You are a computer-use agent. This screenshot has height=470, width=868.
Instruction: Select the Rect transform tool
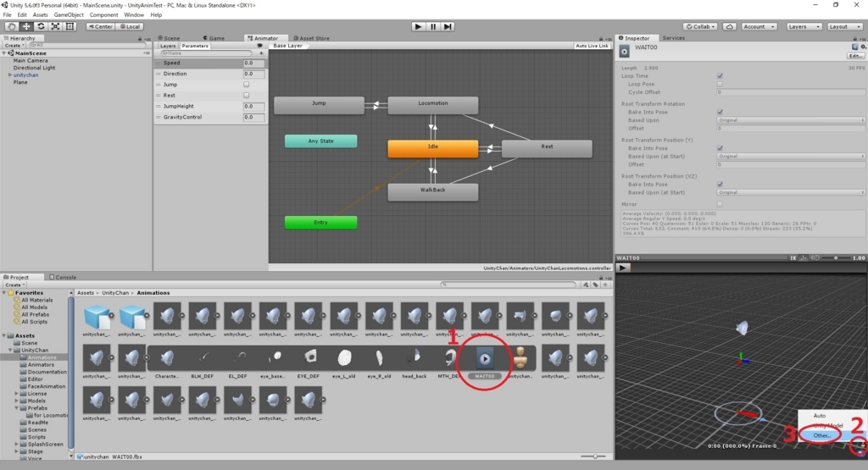(x=70, y=26)
